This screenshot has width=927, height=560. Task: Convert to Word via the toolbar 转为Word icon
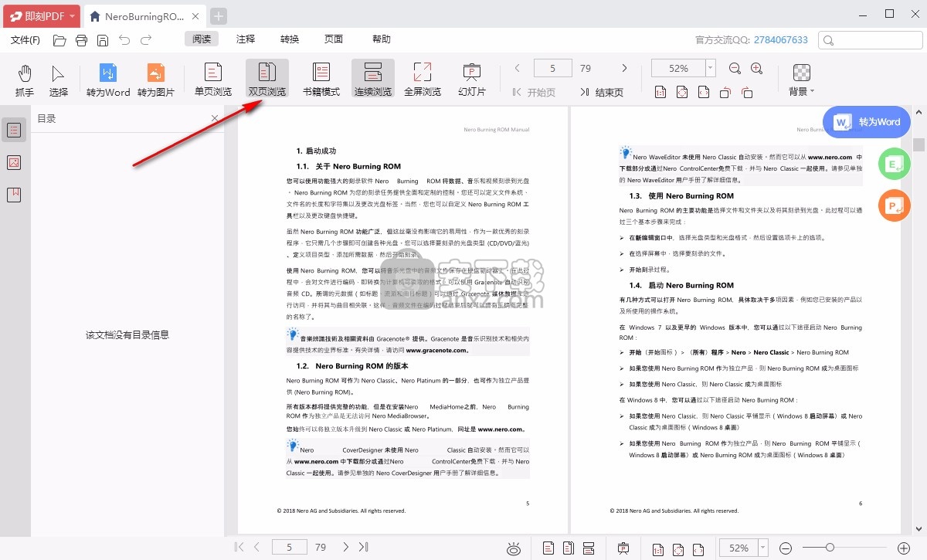pos(108,80)
